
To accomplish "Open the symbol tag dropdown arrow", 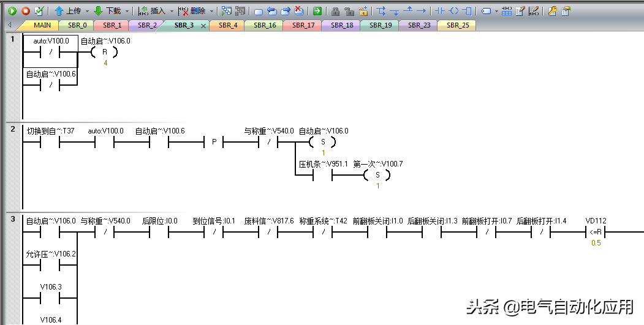I will [x=496, y=12].
